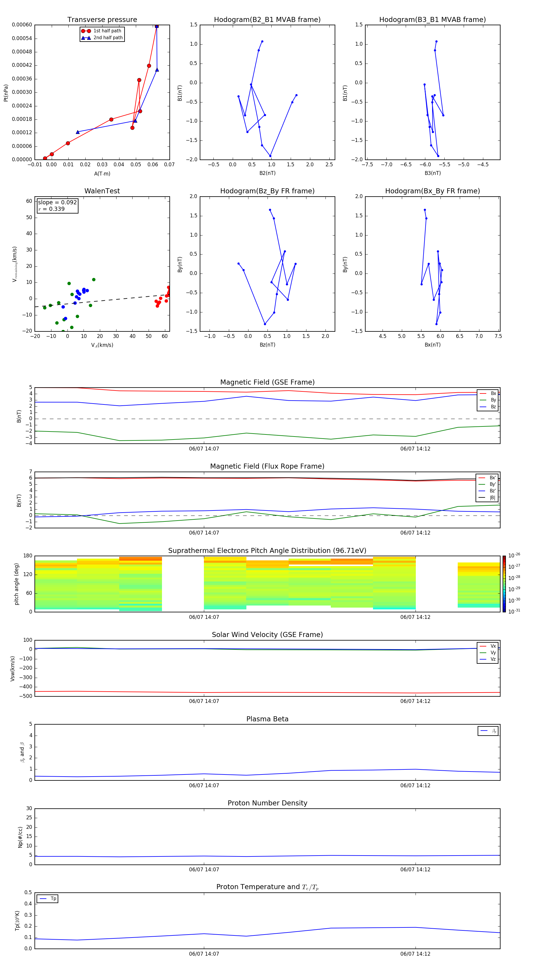Select By' in the Flux Rope legend
Viewport: 535px width, 980px height.
coord(487,484)
